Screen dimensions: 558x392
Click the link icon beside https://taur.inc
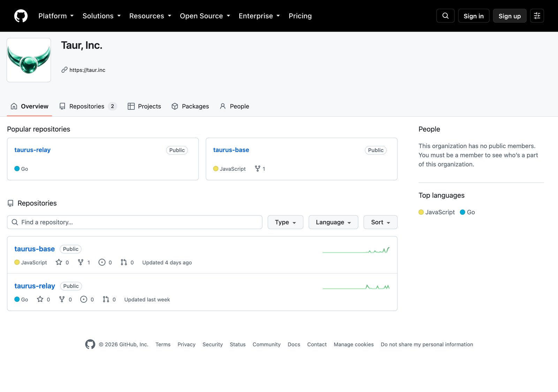[x=64, y=70]
